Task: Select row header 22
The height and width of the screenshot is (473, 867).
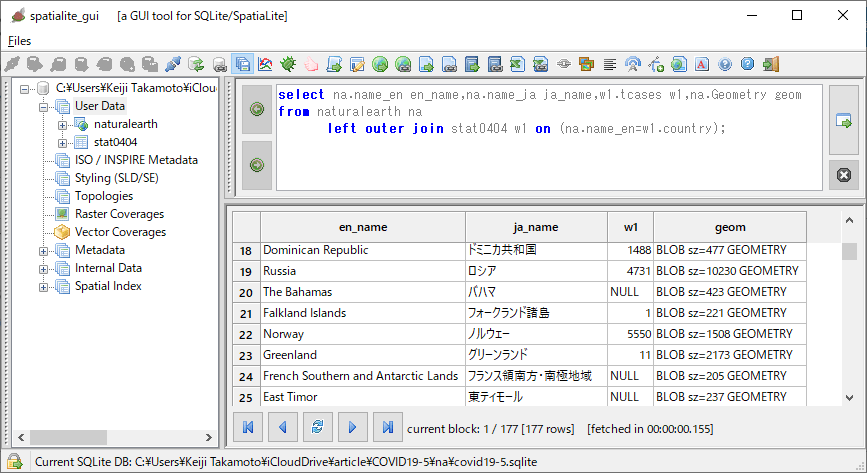Action: (x=246, y=335)
